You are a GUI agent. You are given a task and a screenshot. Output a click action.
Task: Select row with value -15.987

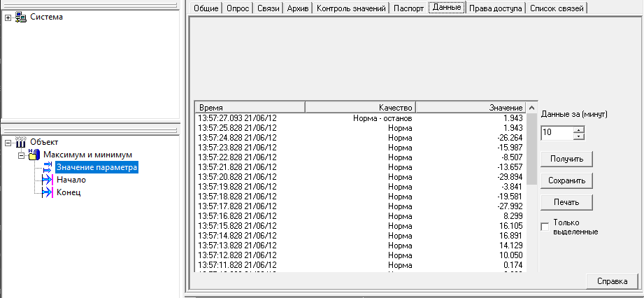[361, 148]
